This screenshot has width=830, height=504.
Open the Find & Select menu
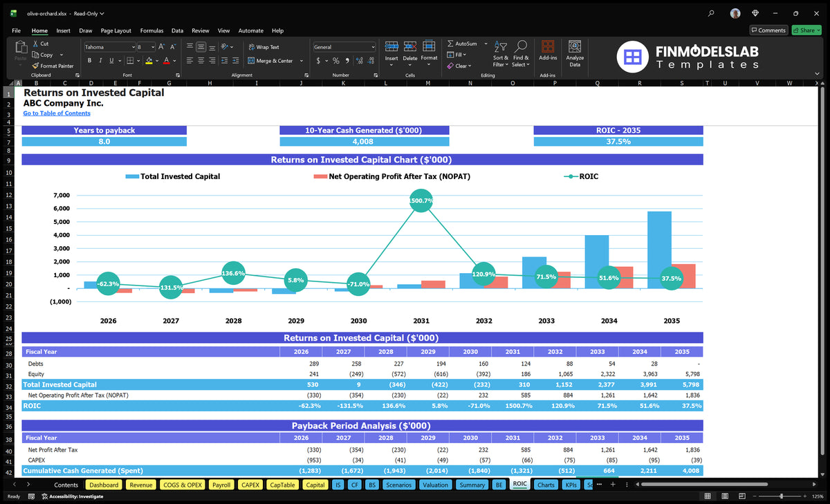[521, 53]
